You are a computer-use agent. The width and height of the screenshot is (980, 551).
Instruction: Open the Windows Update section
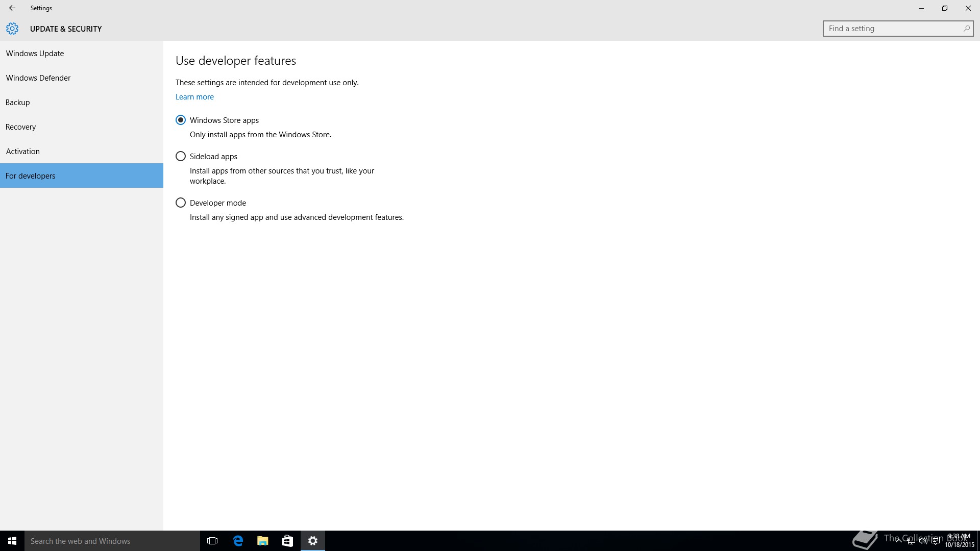coord(82,53)
